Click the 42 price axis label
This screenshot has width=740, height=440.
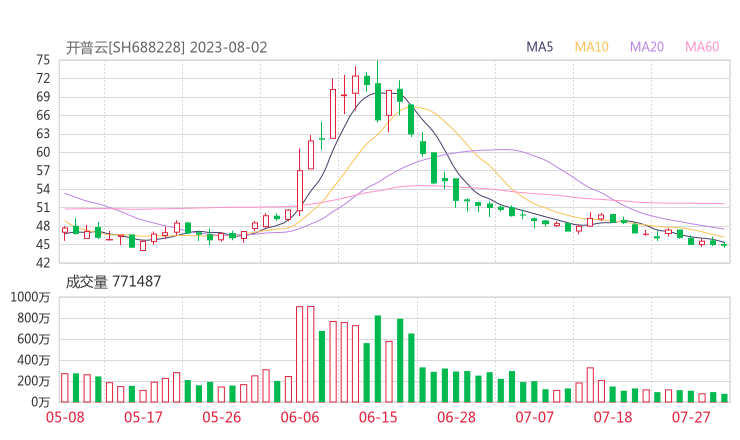[43, 262]
